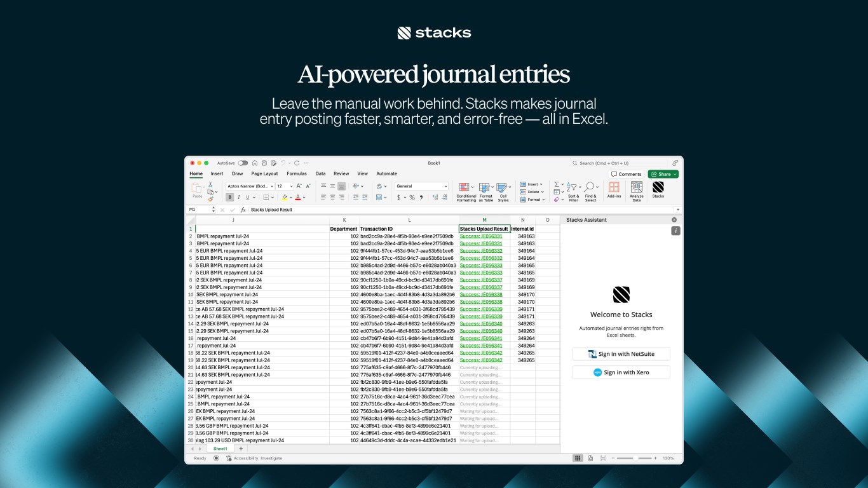Align text to the right

341,198
